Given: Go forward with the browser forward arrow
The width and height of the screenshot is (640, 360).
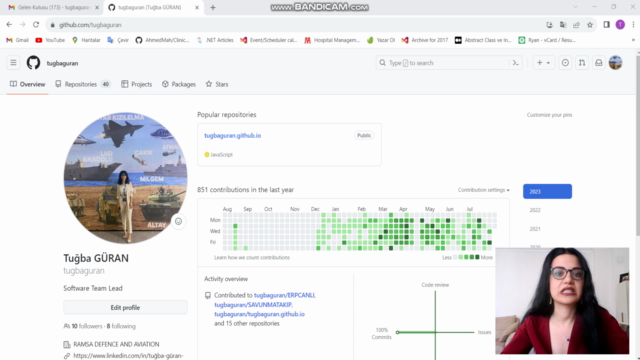Looking at the screenshot, I should click(22, 24).
